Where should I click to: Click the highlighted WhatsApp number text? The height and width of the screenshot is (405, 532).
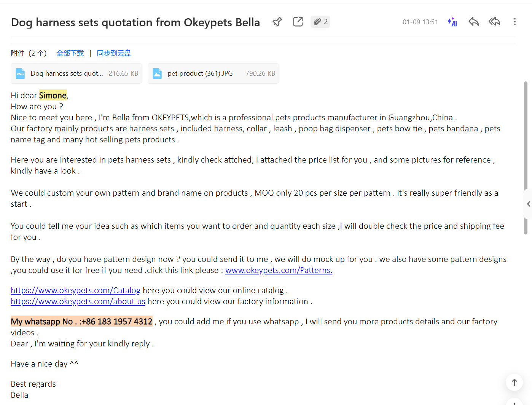pos(81,322)
